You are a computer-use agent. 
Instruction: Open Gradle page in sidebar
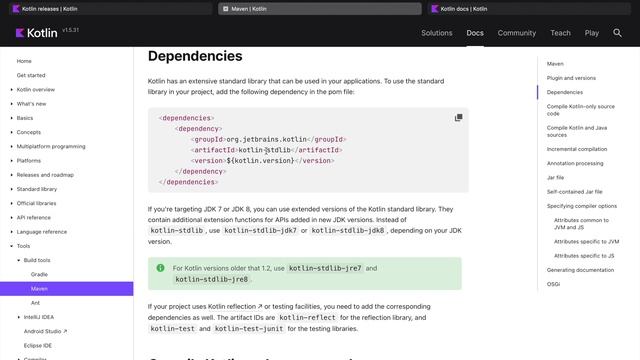coord(39,274)
